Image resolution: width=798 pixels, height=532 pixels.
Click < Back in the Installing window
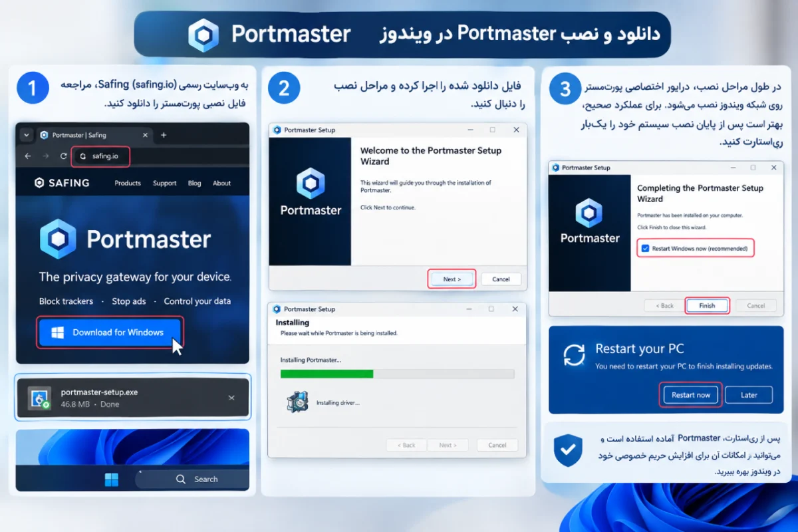pyautogui.click(x=406, y=445)
